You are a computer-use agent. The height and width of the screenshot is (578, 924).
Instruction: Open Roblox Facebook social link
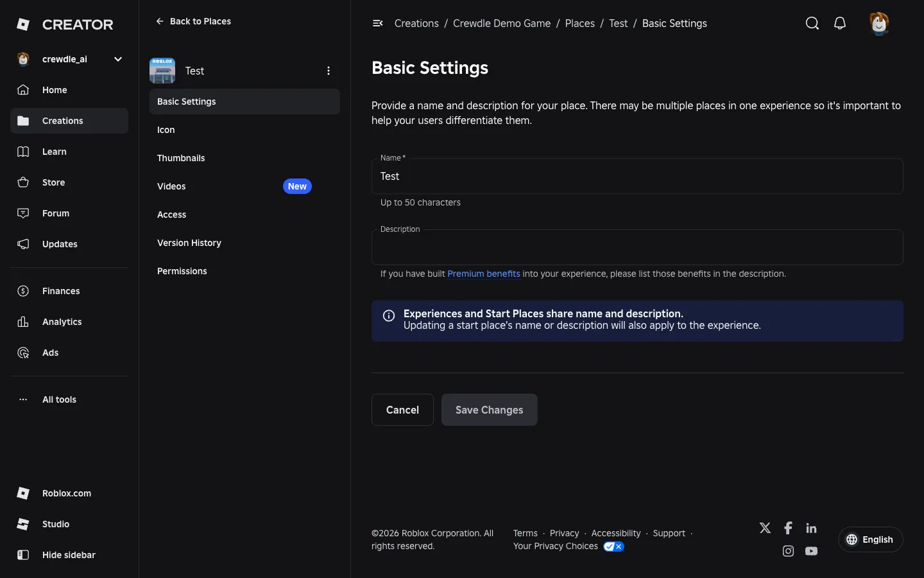tap(788, 528)
